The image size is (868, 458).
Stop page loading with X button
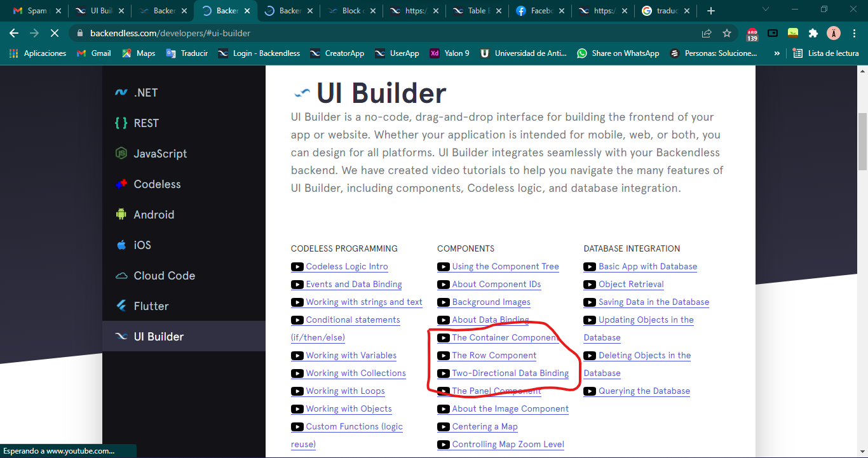tap(54, 33)
